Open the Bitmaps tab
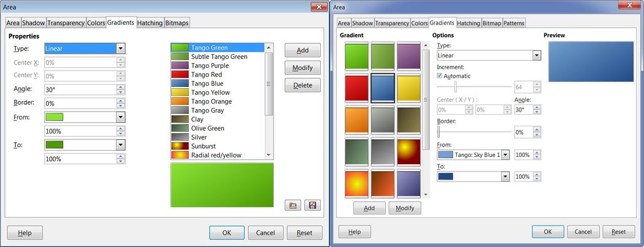 coord(177,23)
